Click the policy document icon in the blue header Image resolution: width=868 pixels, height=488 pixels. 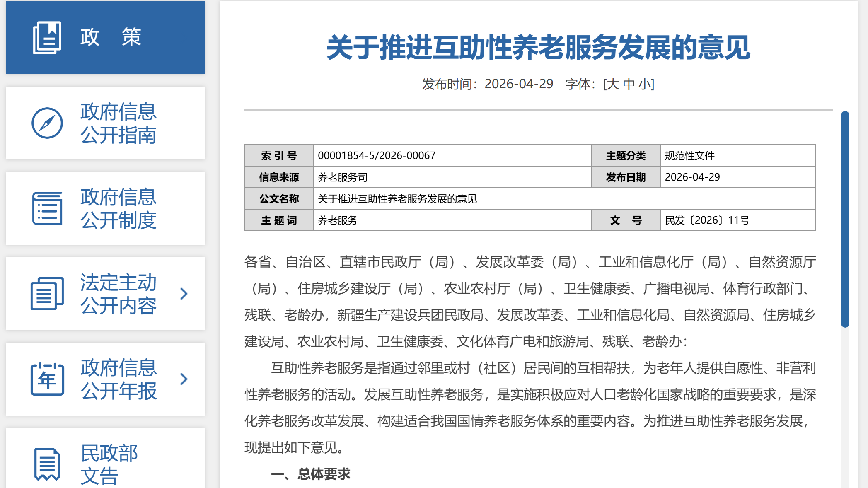47,38
